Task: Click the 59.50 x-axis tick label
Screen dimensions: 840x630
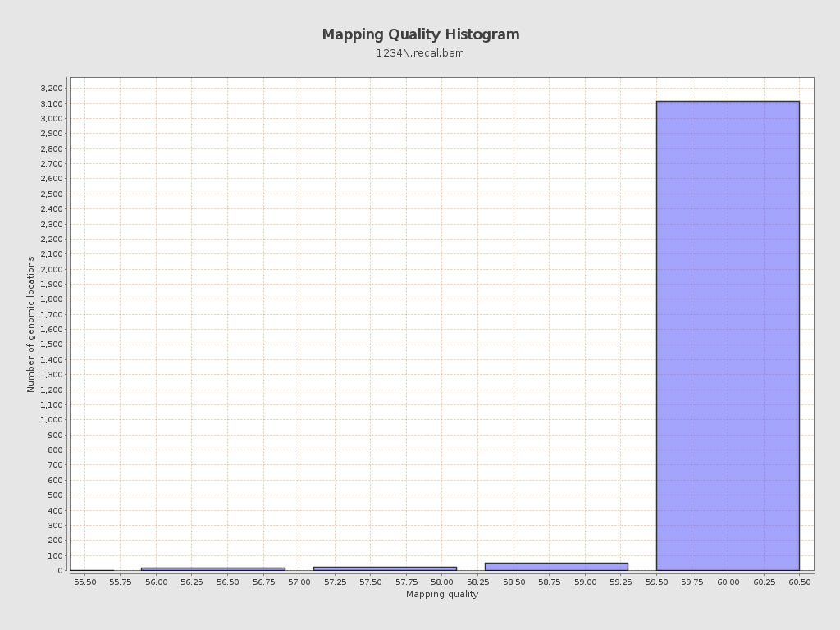Action: 656,582
